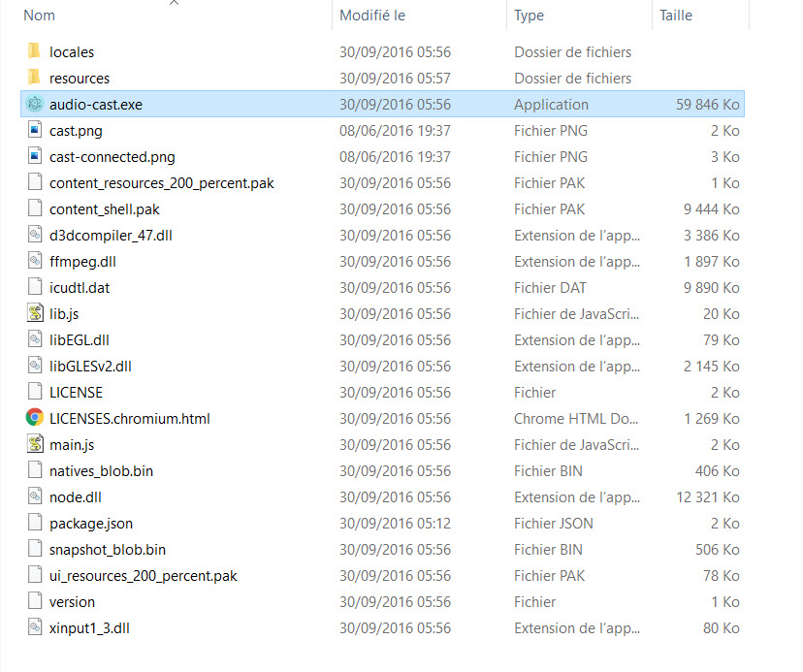Click the 9 890 Ko size of icudtl.dat
The image size is (803, 672).
click(x=711, y=288)
